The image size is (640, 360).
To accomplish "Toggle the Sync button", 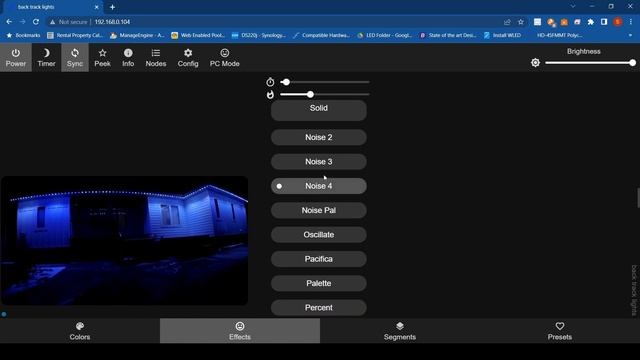I will tap(75, 58).
